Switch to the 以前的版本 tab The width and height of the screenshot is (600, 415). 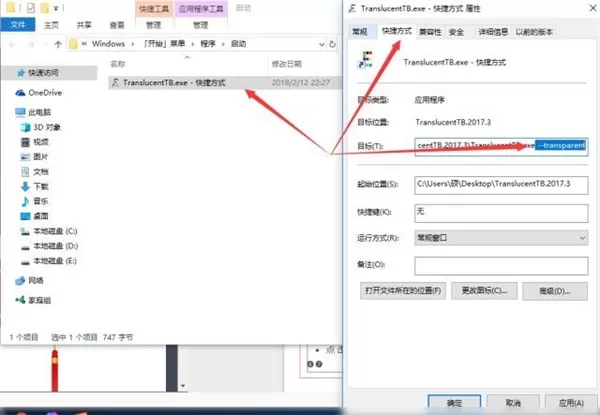(x=534, y=32)
